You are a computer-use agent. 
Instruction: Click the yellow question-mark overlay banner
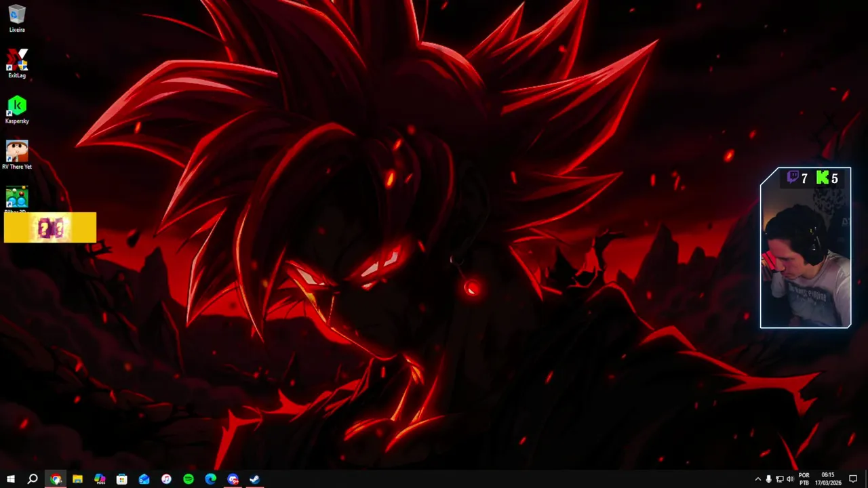[50, 228]
